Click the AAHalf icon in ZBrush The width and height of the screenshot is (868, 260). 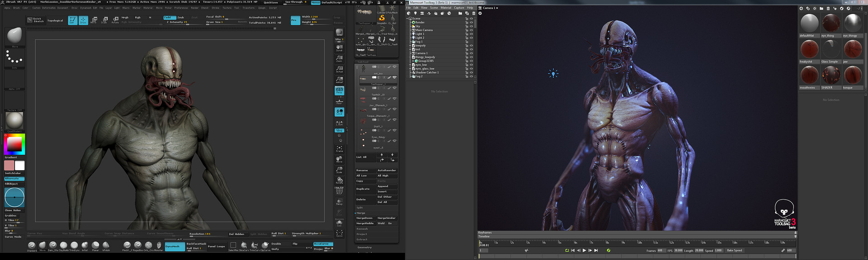339,79
